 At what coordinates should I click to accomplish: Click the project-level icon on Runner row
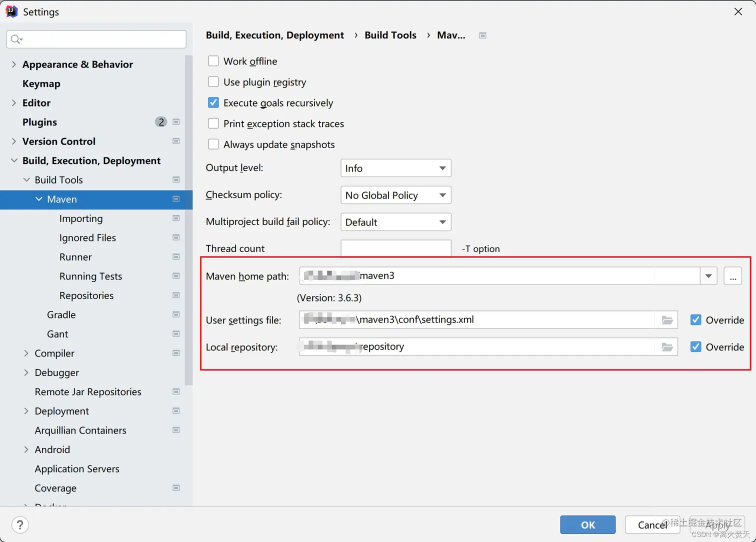[x=176, y=257]
